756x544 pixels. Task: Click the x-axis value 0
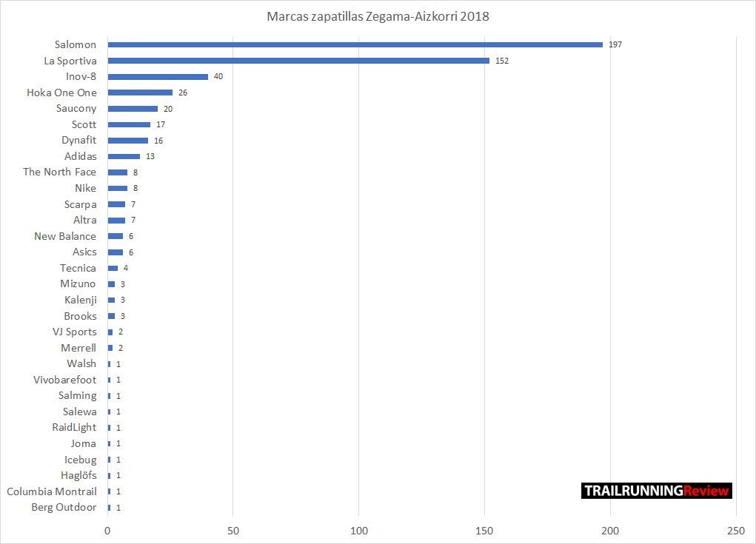[107, 531]
